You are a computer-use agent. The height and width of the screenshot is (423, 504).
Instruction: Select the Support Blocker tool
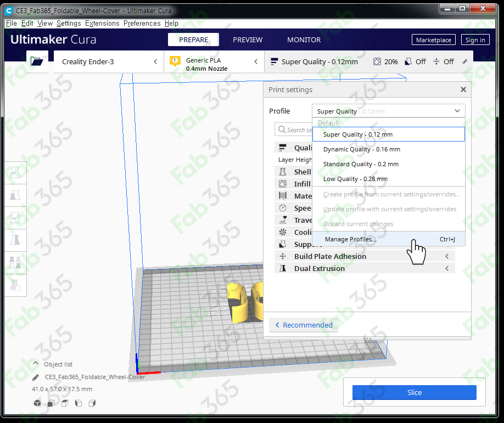pyautogui.click(x=15, y=285)
